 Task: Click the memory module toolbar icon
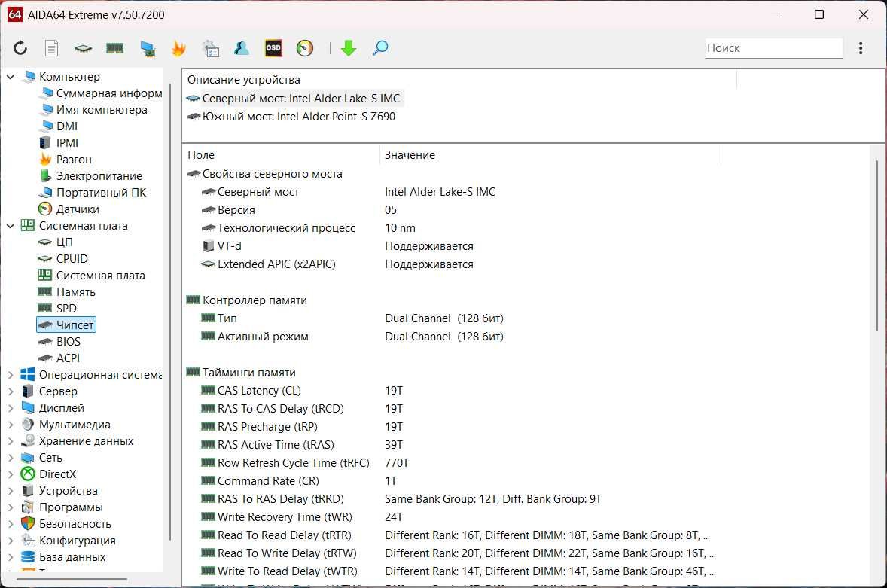(x=115, y=49)
